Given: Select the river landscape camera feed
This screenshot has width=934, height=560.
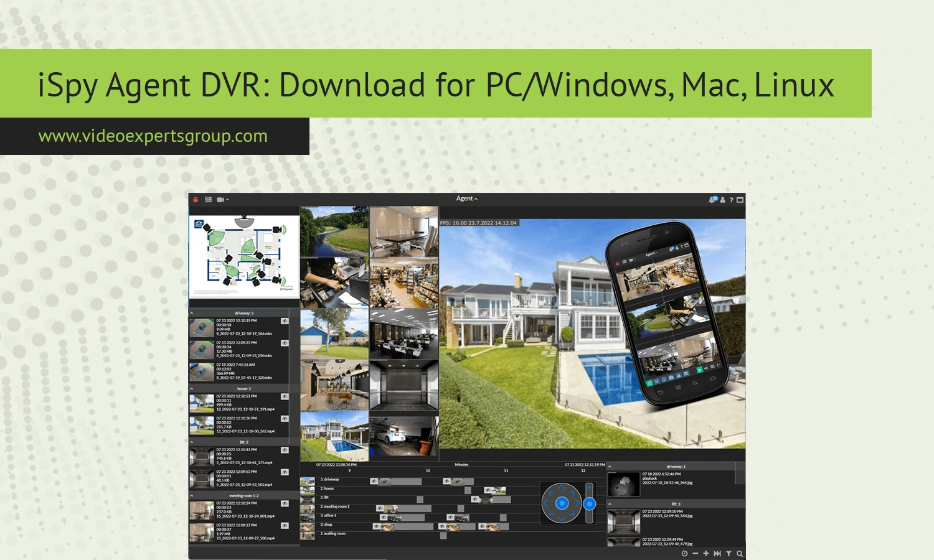Looking at the screenshot, I should pos(334,231).
